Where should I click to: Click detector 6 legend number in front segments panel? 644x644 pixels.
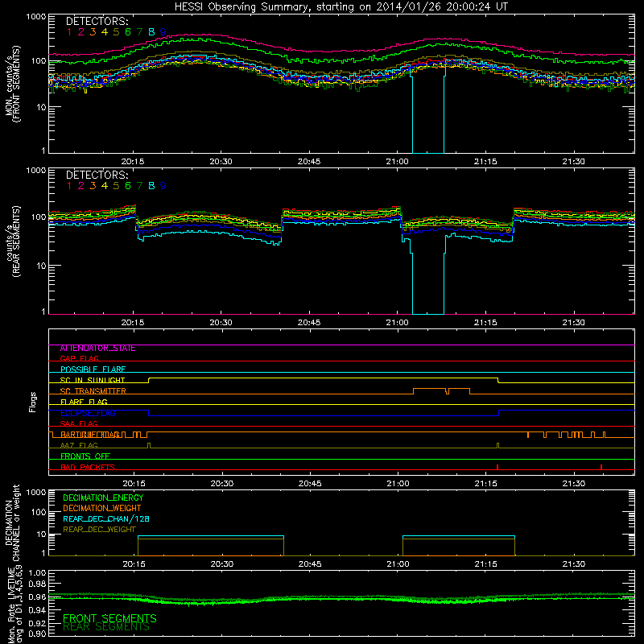coord(128,32)
